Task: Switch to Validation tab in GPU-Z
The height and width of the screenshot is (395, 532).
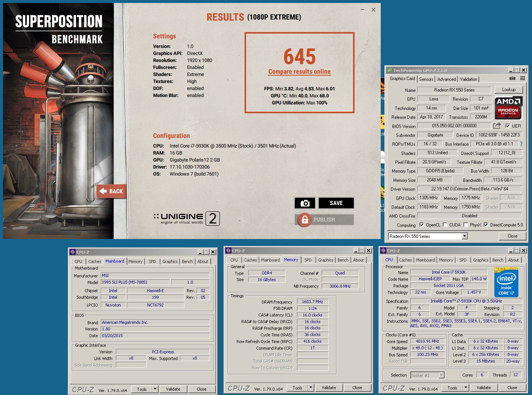Action: click(x=469, y=79)
